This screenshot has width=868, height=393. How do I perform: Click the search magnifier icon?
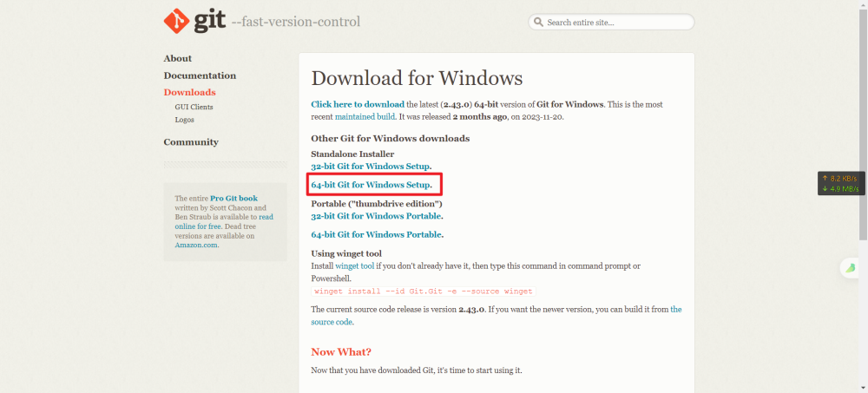[x=538, y=23]
